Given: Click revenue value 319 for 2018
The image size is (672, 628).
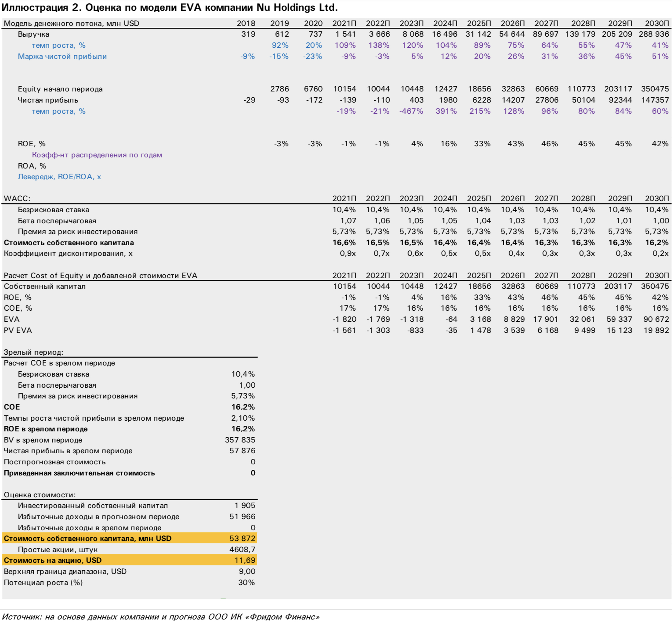Looking at the screenshot, I should [248, 34].
